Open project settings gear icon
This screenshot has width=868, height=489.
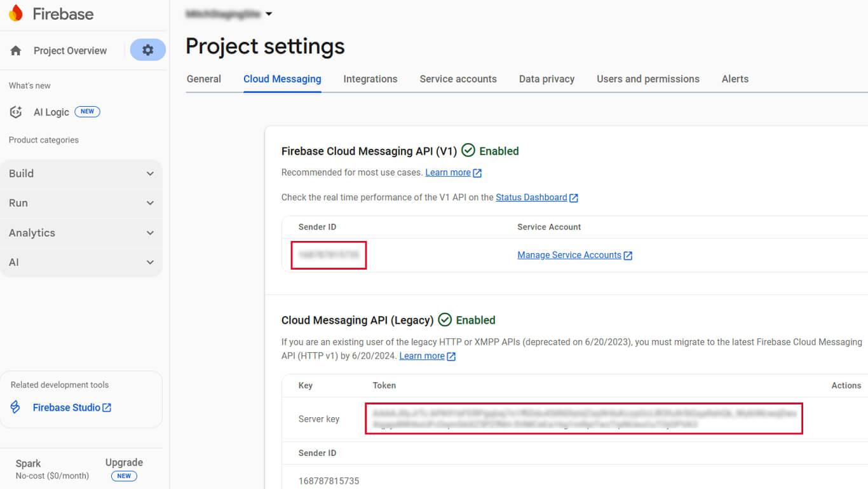pos(148,50)
